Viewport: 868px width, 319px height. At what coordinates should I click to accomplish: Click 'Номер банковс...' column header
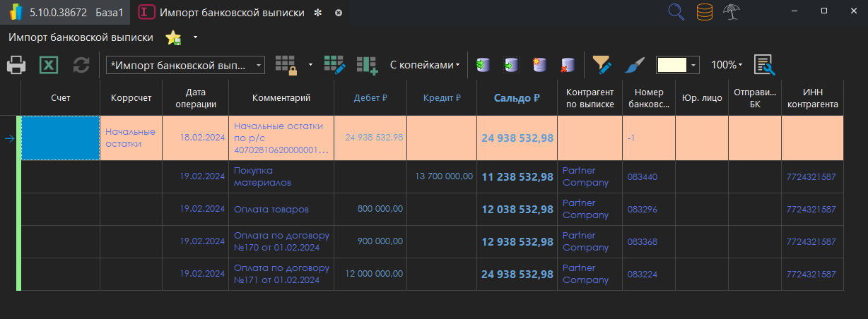(649, 98)
